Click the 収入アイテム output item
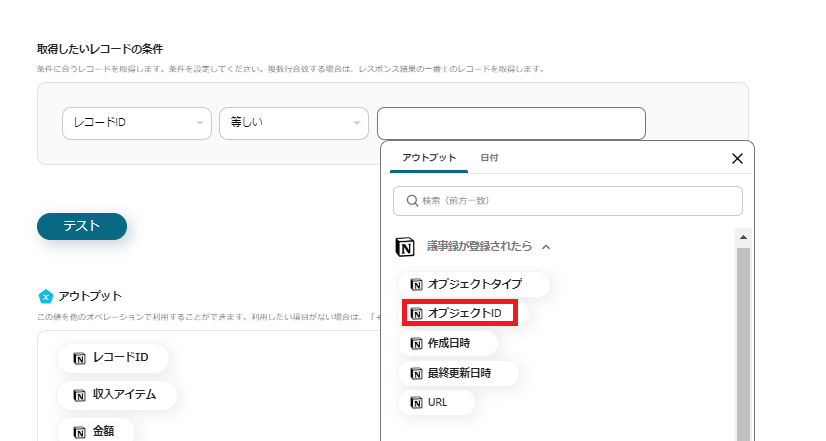Image resolution: width=826 pixels, height=441 pixels. 117,395
